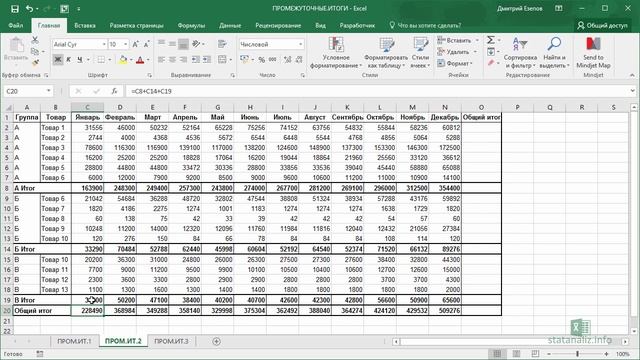Click the fill color bucket icon
This screenshot has width=640, height=360.
123,60
